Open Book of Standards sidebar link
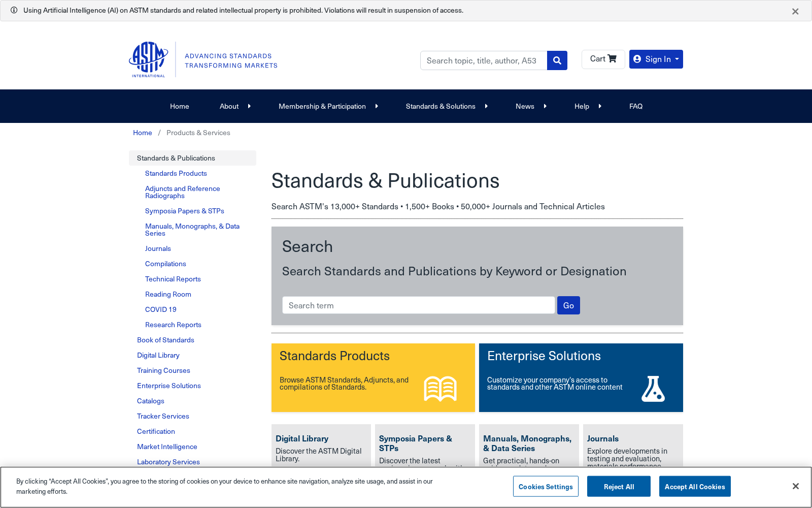Image resolution: width=812 pixels, height=508 pixels. (x=165, y=340)
